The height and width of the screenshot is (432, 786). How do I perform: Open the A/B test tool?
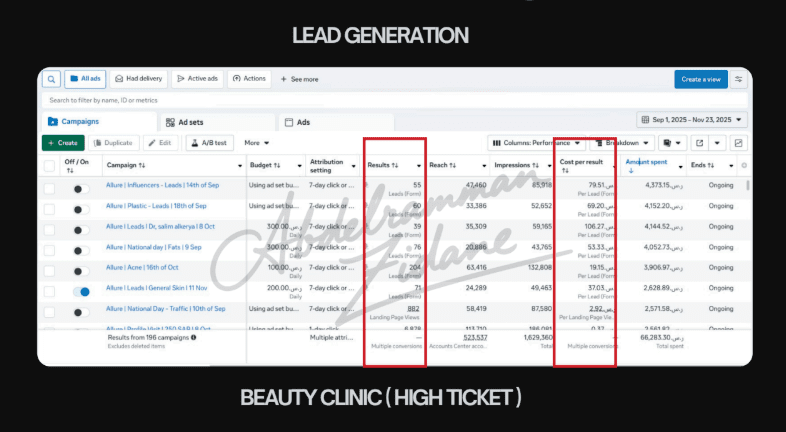pyautogui.click(x=210, y=143)
